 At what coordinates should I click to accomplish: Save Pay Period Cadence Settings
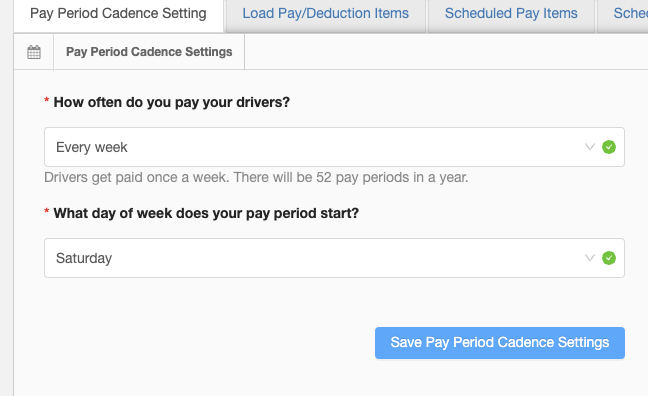[500, 343]
